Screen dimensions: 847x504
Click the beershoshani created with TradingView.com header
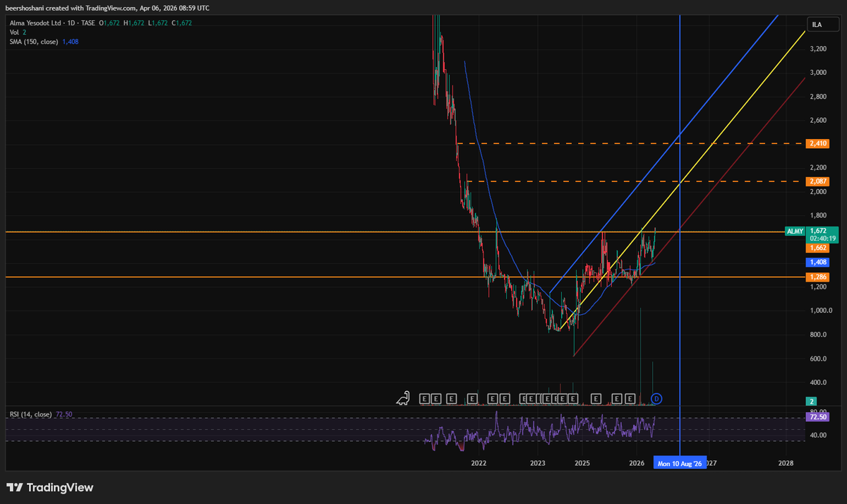[x=107, y=8]
